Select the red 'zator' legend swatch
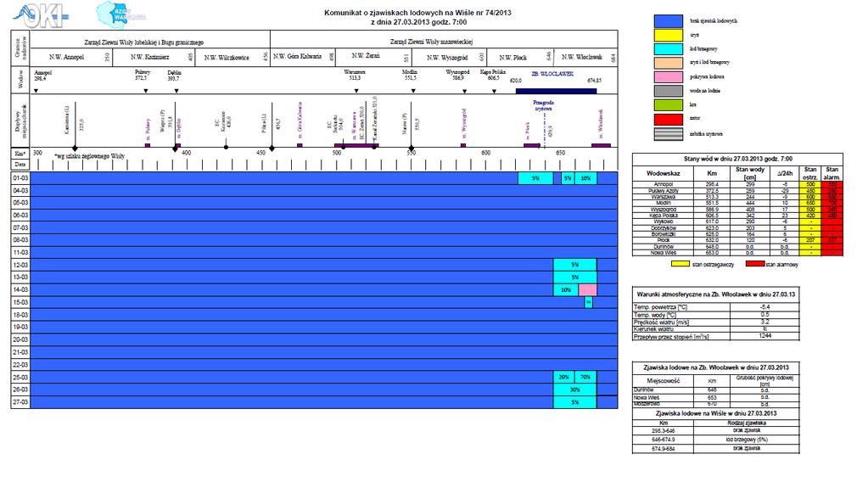The image size is (868, 482). pyautogui.click(x=668, y=119)
